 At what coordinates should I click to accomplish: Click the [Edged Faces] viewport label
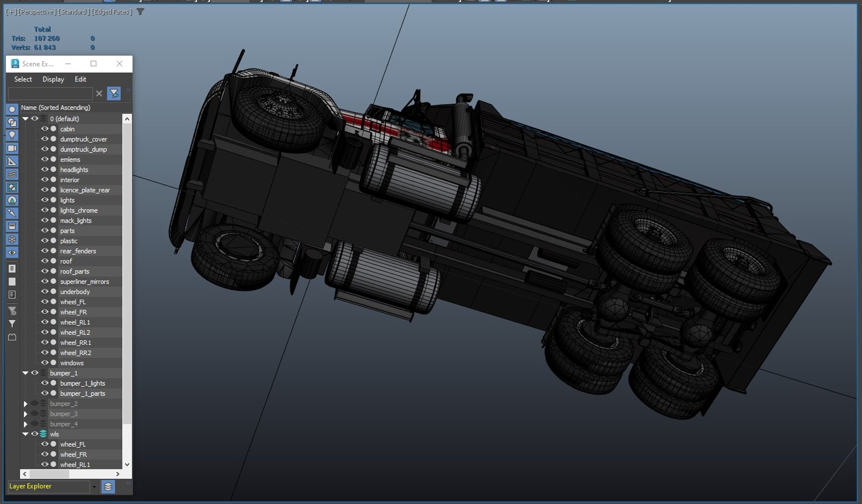(x=112, y=12)
